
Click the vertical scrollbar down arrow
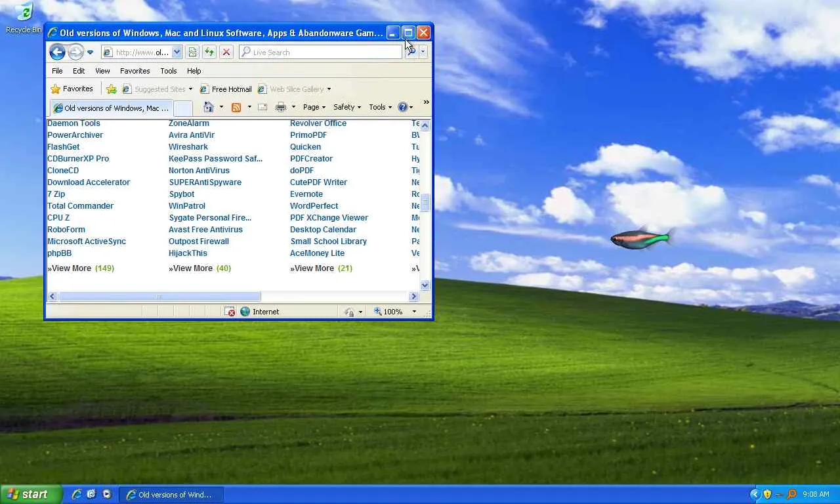425,285
